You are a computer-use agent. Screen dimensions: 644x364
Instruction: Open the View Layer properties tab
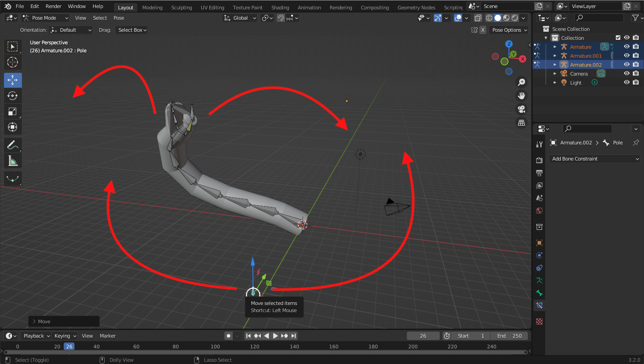[x=539, y=185]
